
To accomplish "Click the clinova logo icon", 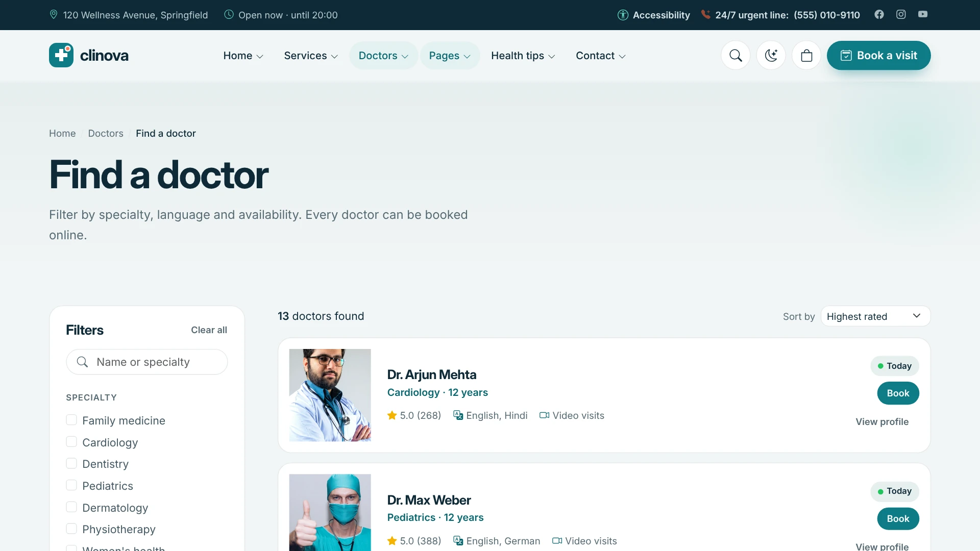I will (x=61, y=55).
